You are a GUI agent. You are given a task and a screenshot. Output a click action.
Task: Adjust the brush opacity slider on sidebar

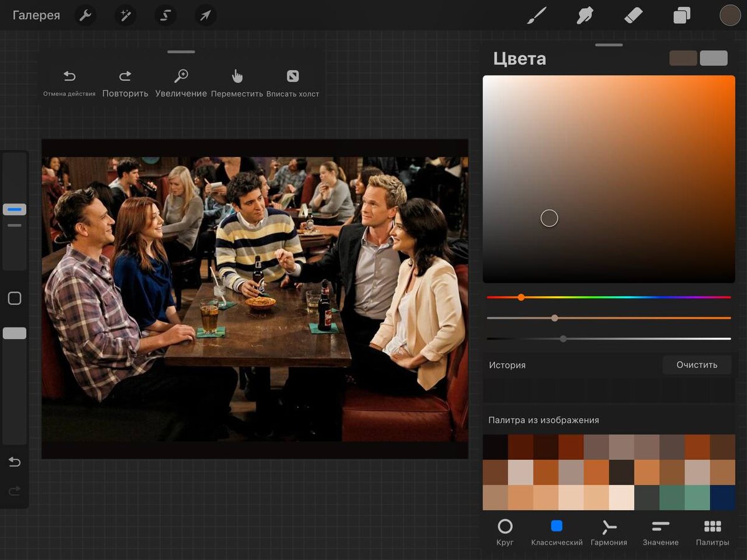(x=14, y=333)
